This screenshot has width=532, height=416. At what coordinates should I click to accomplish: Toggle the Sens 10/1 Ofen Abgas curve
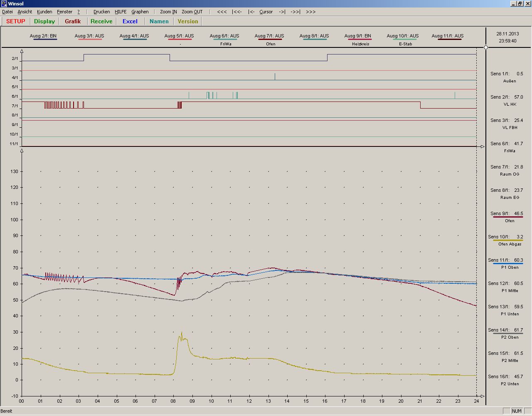coord(507,237)
